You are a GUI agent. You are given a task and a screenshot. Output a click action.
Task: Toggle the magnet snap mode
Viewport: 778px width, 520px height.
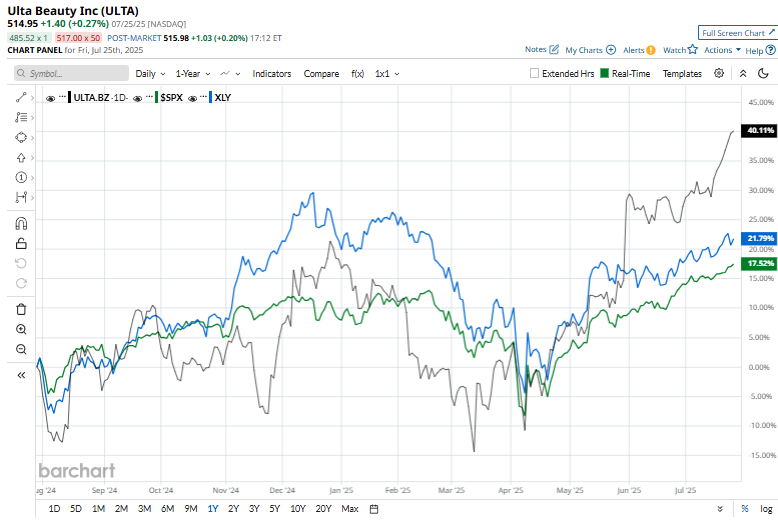coord(21,224)
